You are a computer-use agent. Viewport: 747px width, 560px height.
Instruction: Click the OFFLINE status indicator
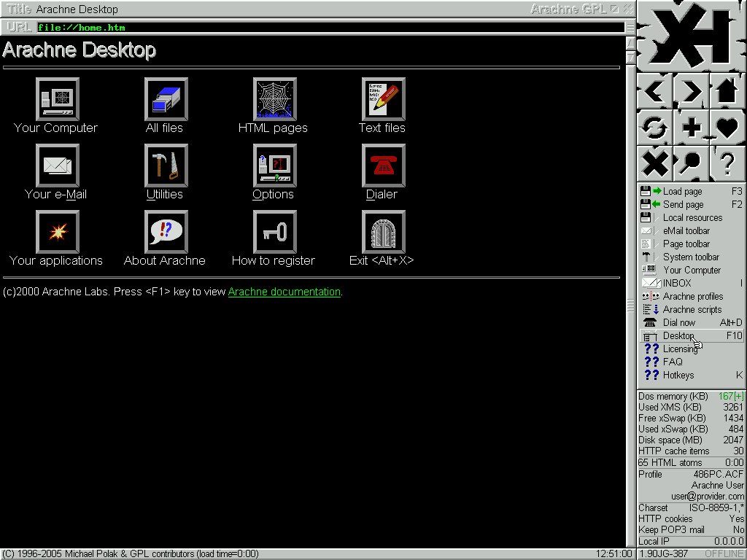click(x=724, y=554)
